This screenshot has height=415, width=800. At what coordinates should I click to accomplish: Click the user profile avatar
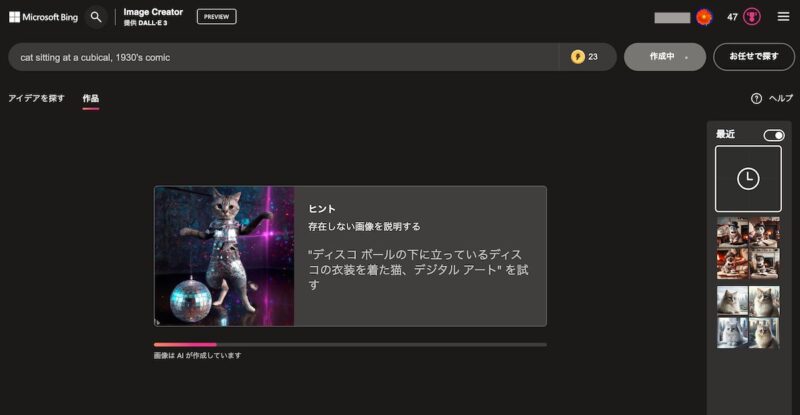[704, 17]
